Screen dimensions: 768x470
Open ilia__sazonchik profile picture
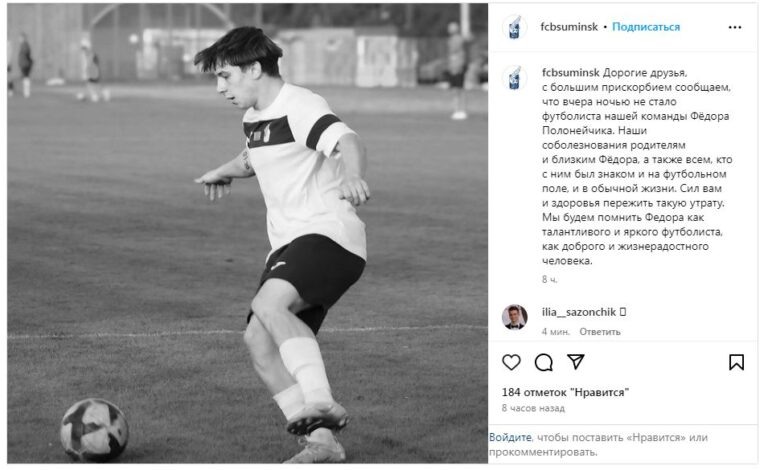click(514, 317)
